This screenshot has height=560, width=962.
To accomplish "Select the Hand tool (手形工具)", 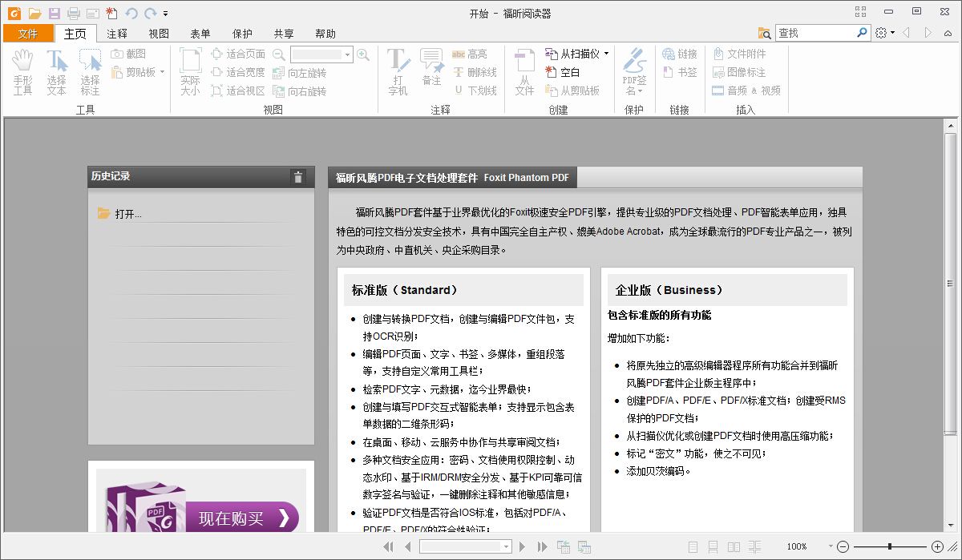I will click(22, 72).
